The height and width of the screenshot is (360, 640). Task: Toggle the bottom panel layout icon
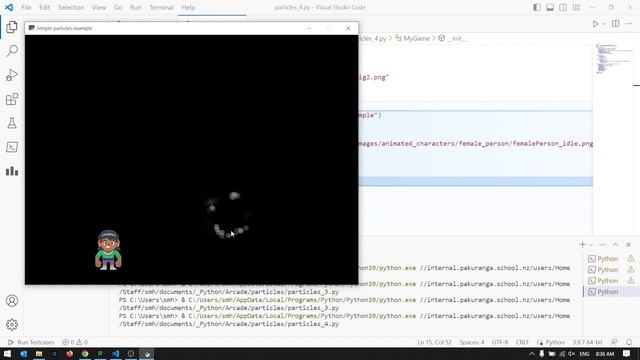click(x=550, y=7)
